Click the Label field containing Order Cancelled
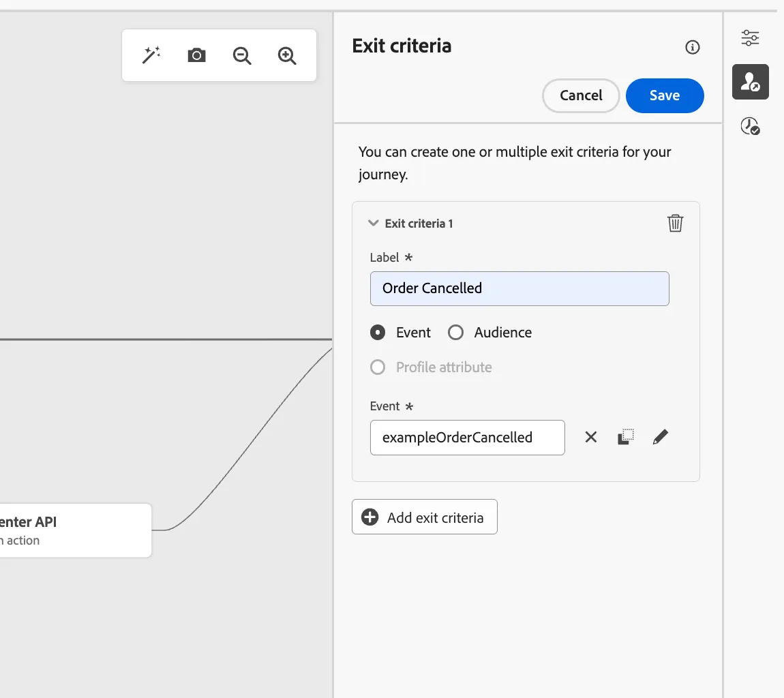The image size is (784, 698). tap(519, 288)
